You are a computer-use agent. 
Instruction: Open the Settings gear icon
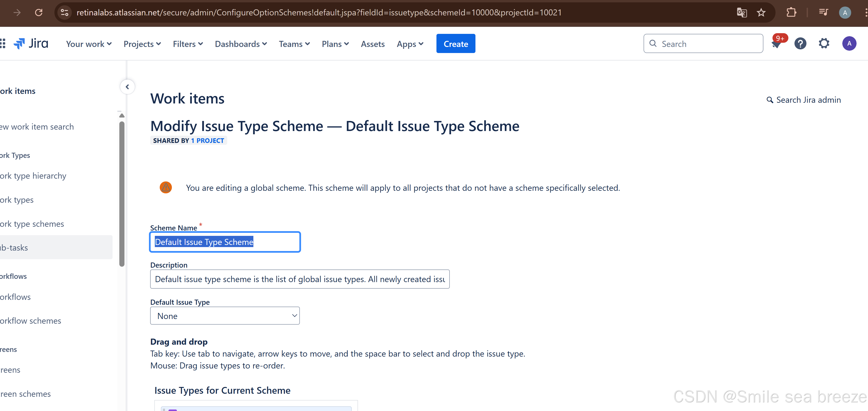pos(824,43)
